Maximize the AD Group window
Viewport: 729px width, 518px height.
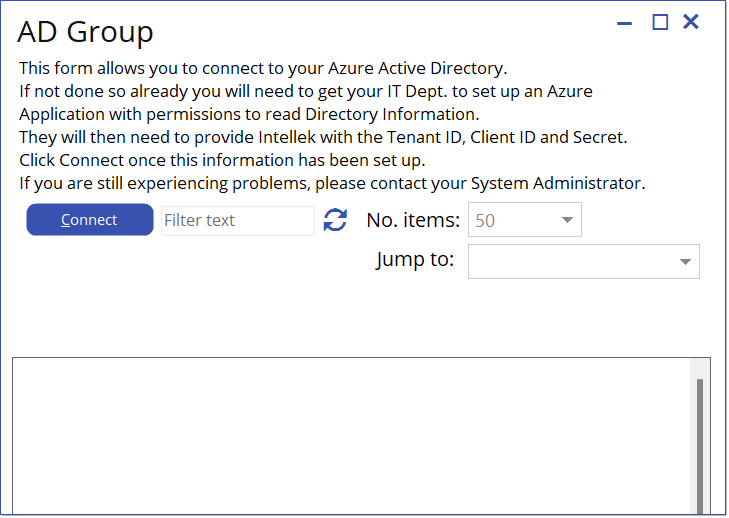(660, 22)
